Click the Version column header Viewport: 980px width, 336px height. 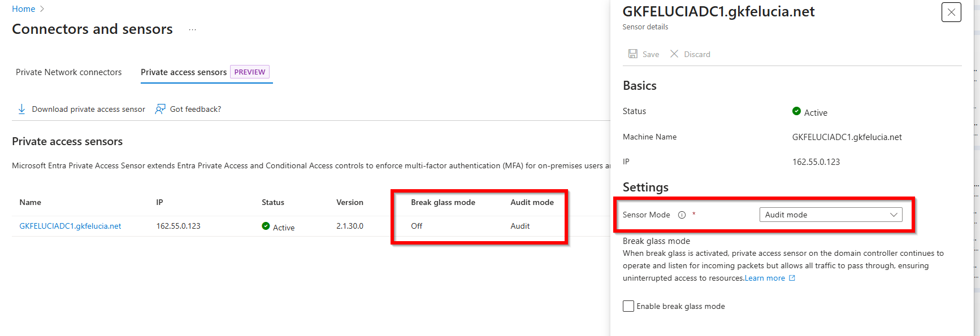pos(350,202)
